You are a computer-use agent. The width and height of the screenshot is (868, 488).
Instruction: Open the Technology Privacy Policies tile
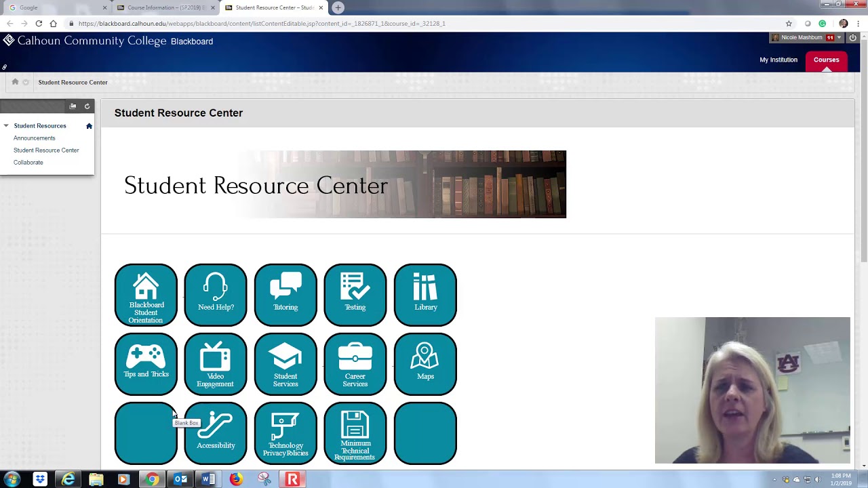[285, 433]
